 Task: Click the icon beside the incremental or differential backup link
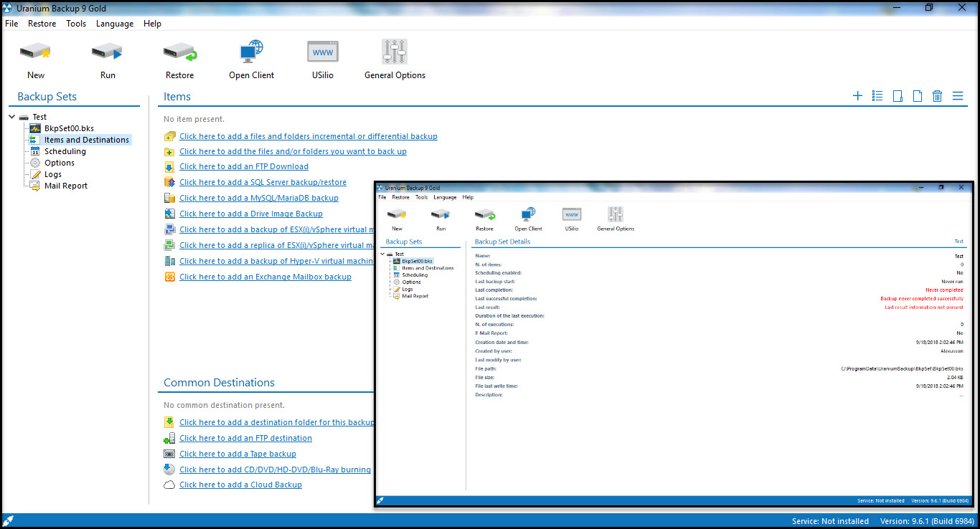point(169,136)
